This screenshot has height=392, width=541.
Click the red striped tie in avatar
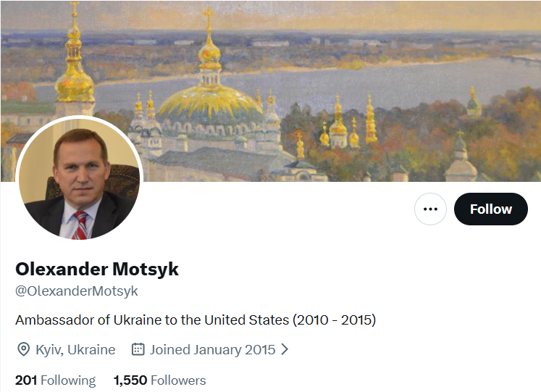click(80, 225)
